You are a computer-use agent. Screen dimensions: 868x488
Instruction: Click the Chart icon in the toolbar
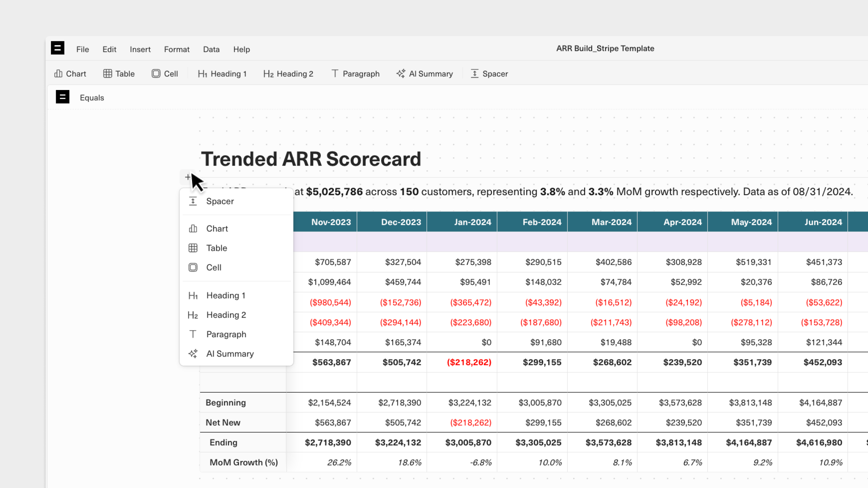pos(59,74)
